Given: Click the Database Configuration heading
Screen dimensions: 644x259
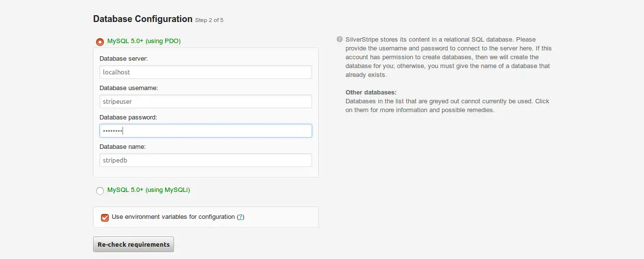Looking at the screenshot, I should pyautogui.click(x=143, y=19).
